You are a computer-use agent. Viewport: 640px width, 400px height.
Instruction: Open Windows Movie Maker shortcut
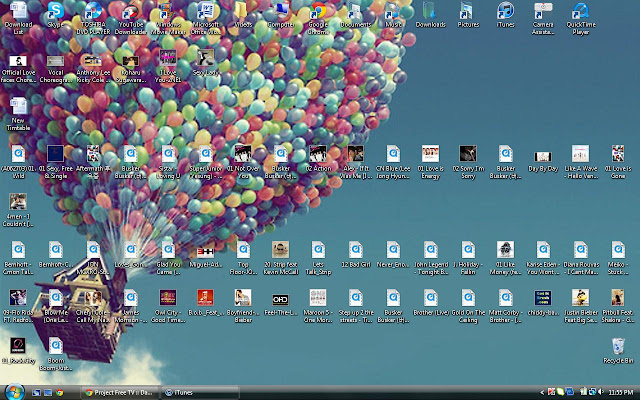coord(168,18)
